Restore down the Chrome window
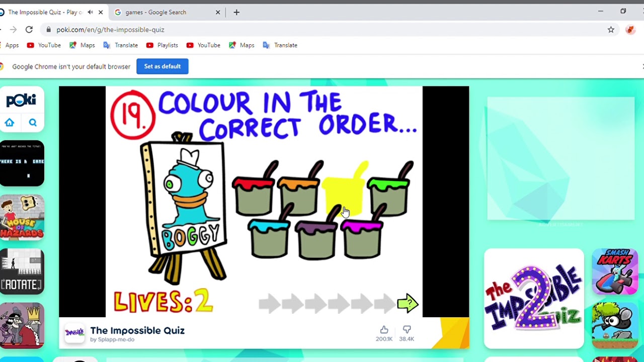The width and height of the screenshot is (644, 362). click(x=623, y=11)
